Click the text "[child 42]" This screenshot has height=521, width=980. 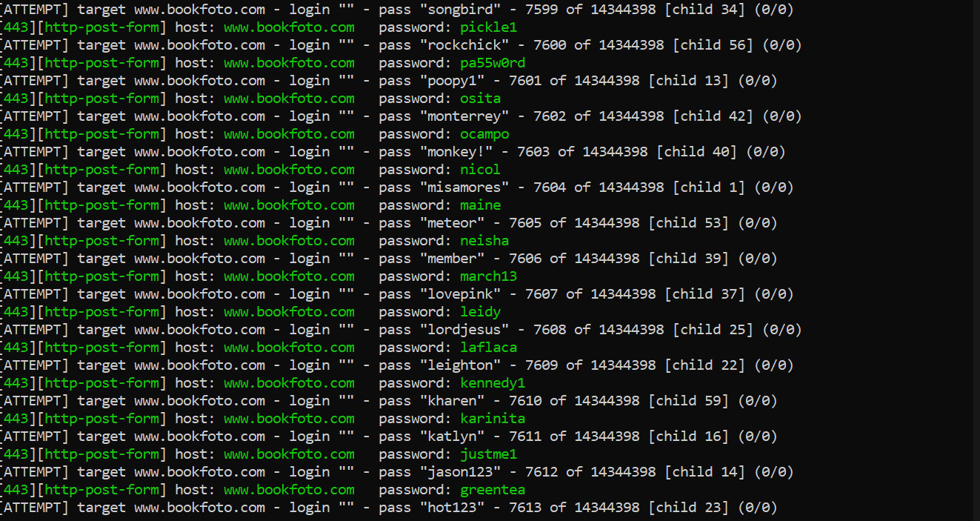pyautogui.click(x=712, y=116)
